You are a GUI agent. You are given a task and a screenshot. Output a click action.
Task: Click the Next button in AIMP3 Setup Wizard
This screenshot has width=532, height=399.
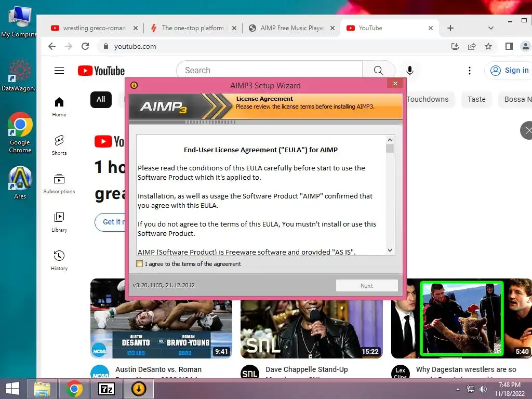pos(367,286)
